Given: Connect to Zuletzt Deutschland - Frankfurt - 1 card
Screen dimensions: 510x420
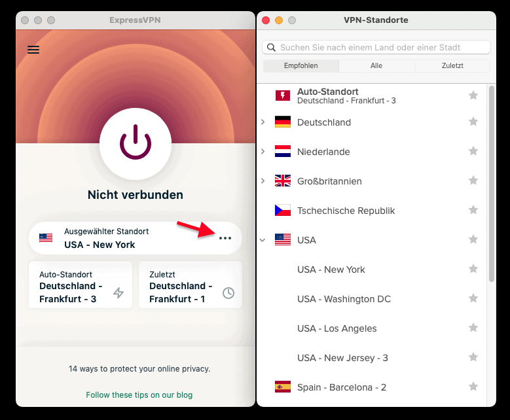Looking at the screenshot, I should coord(191,285).
